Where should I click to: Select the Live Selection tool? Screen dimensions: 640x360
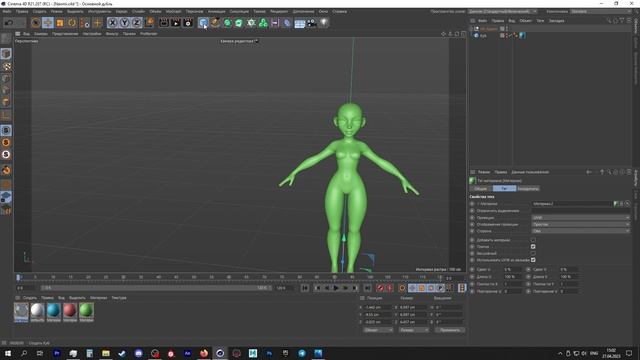36,23
